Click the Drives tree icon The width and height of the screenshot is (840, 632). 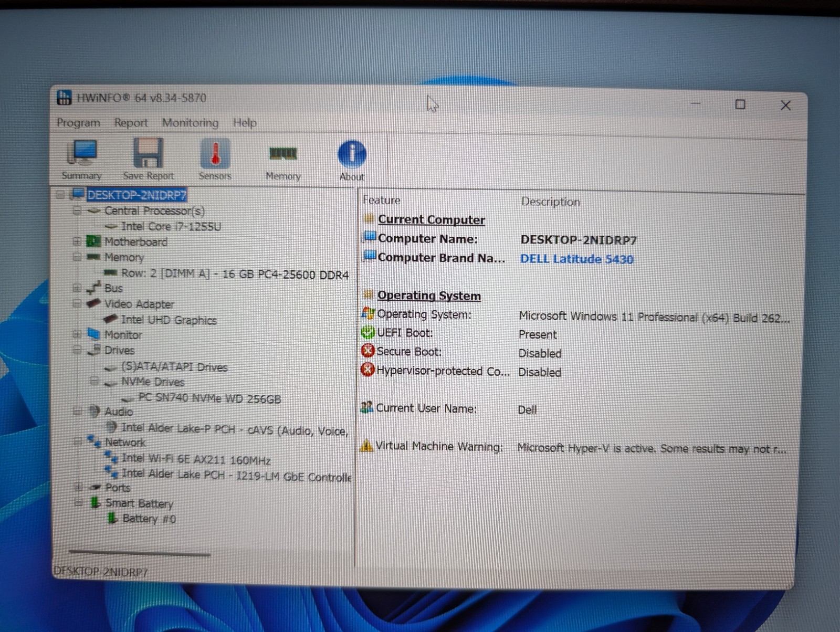[94, 349]
